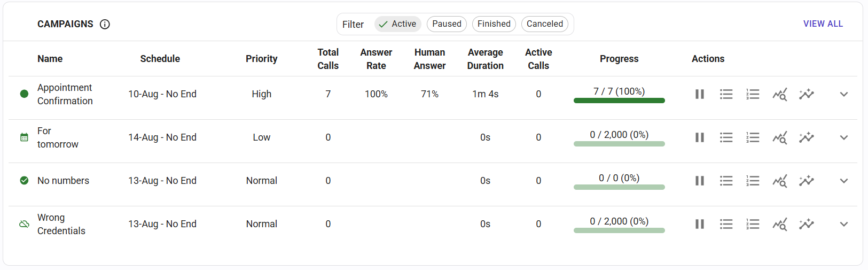Enable the Finished filter chip

494,24
